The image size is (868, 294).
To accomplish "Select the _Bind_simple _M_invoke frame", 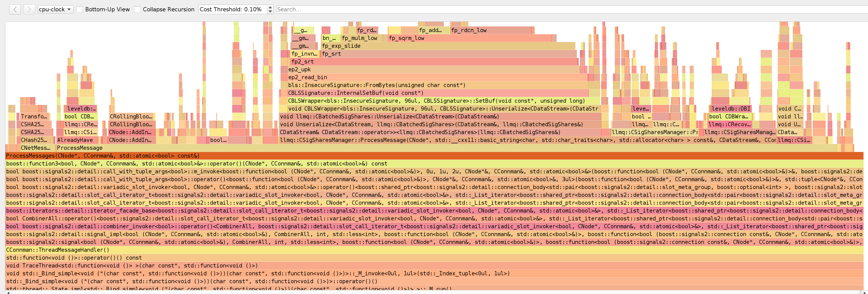I will coord(434,273).
